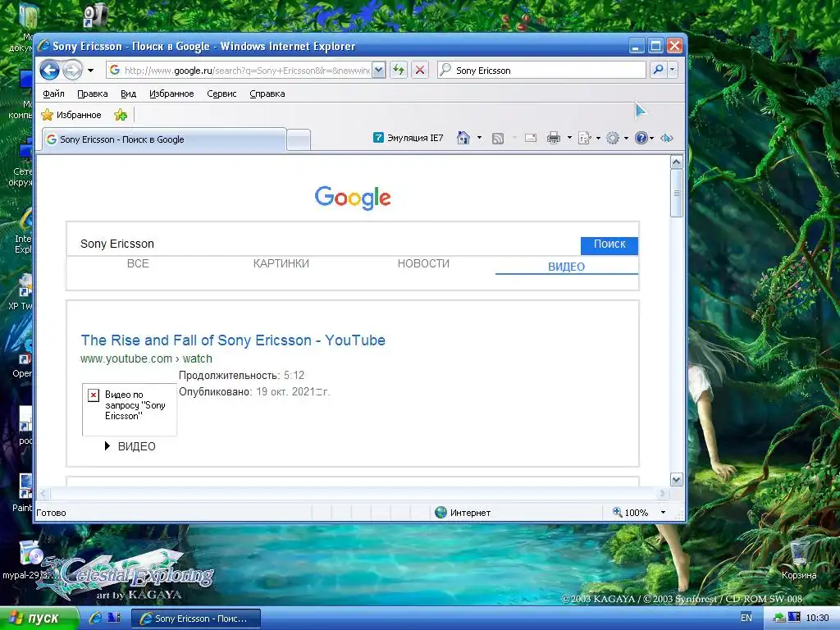This screenshot has height=630, width=840.
Task: Open the Вид menu
Action: [x=128, y=94]
